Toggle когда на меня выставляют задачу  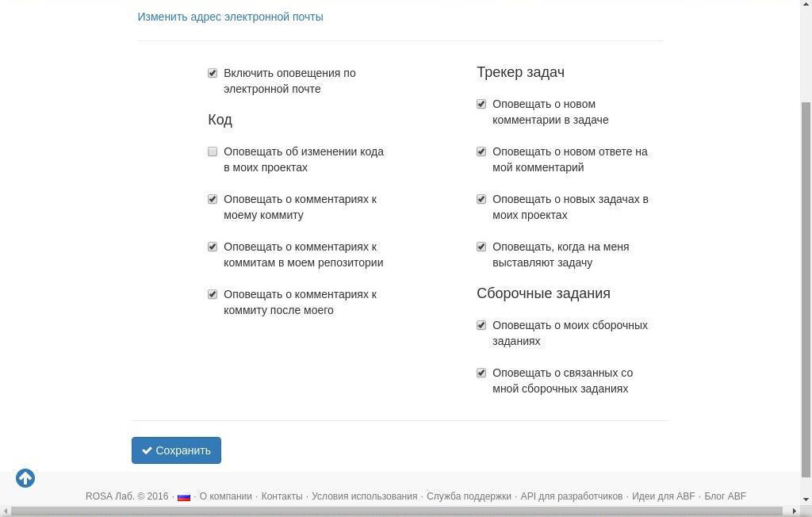pos(481,247)
